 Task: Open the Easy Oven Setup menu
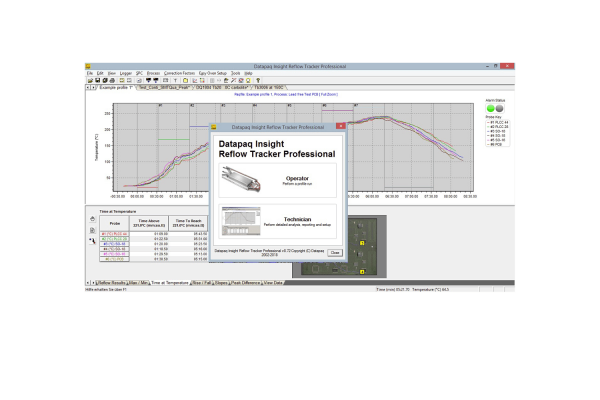coord(213,73)
